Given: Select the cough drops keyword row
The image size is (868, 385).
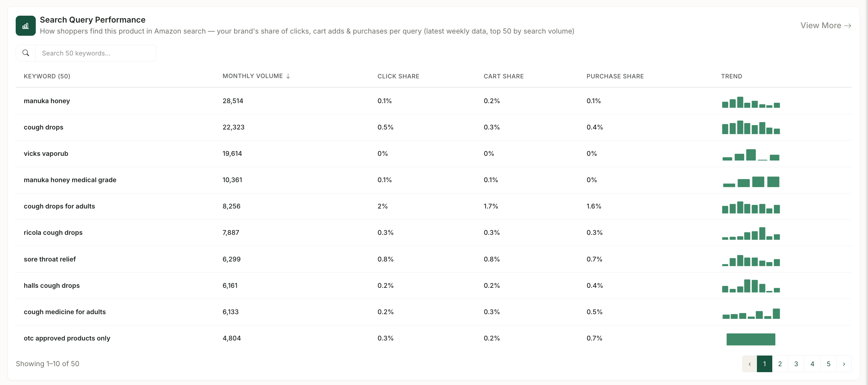Looking at the screenshot, I should click(x=433, y=127).
